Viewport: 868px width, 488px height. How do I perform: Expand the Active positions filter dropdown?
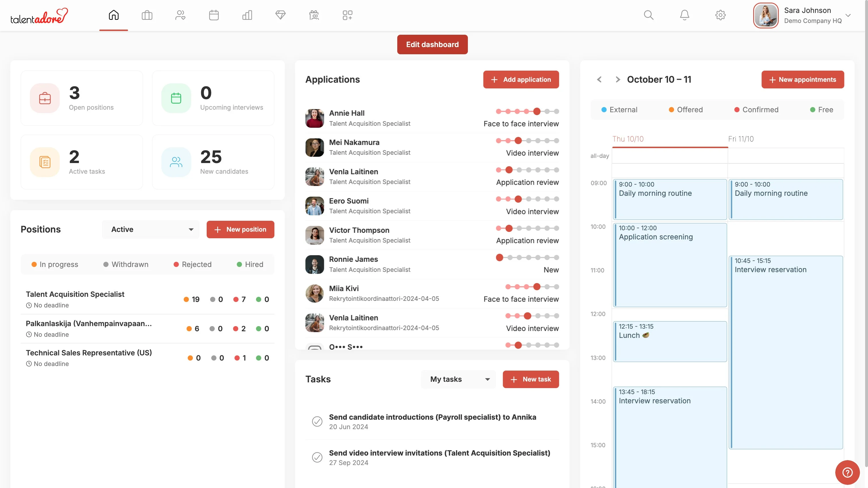[151, 230]
